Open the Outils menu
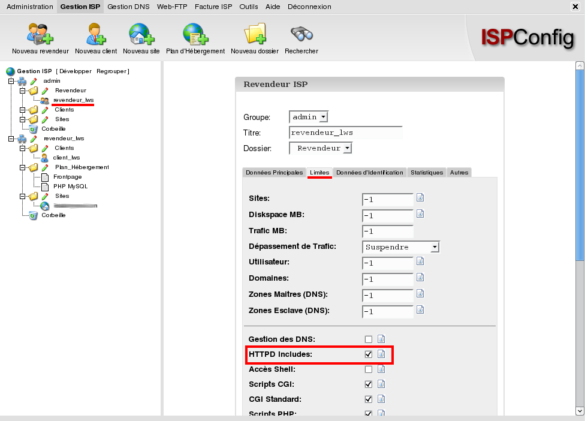 pyautogui.click(x=248, y=7)
